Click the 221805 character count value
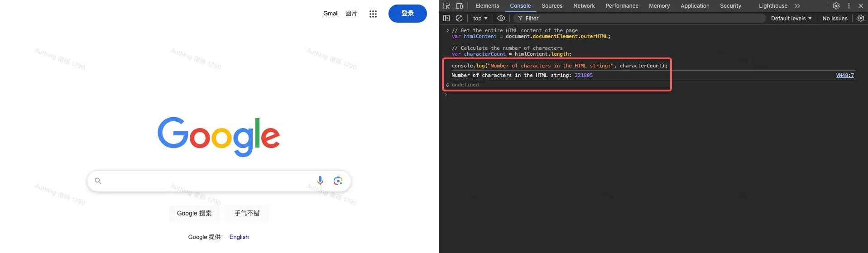Image resolution: width=868 pixels, height=253 pixels. [x=583, y=75]
